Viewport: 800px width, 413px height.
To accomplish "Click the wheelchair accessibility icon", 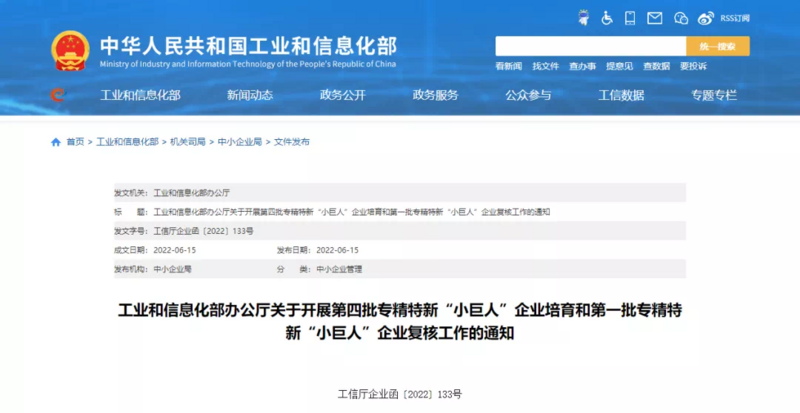I will tap(607, 18).
